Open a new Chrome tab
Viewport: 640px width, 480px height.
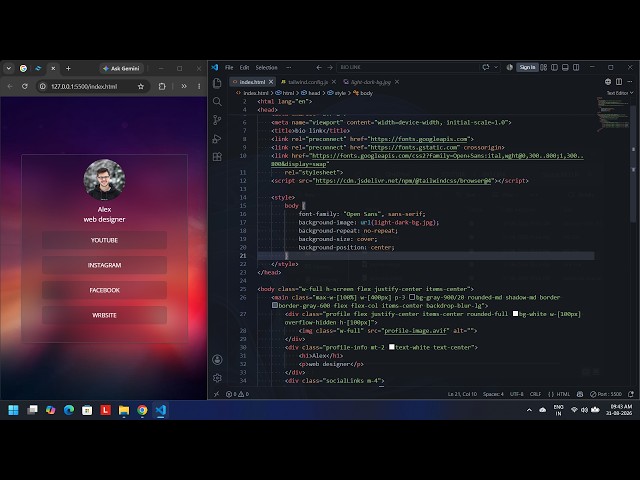click(68, 69)
